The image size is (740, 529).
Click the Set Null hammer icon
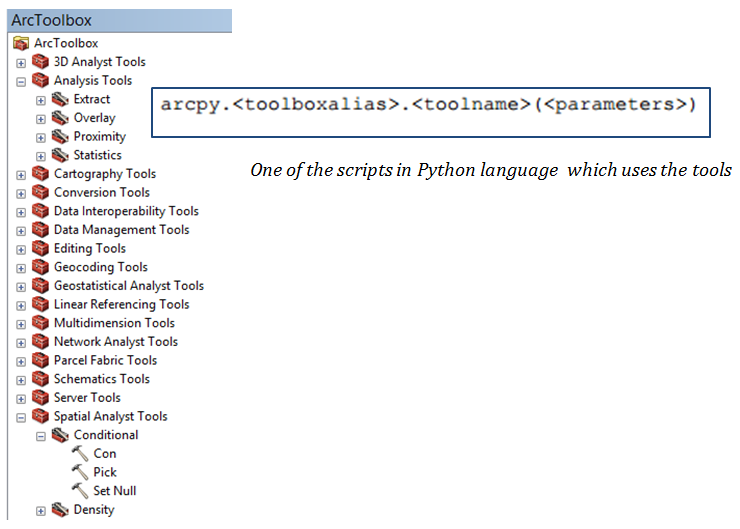point(80,491)
